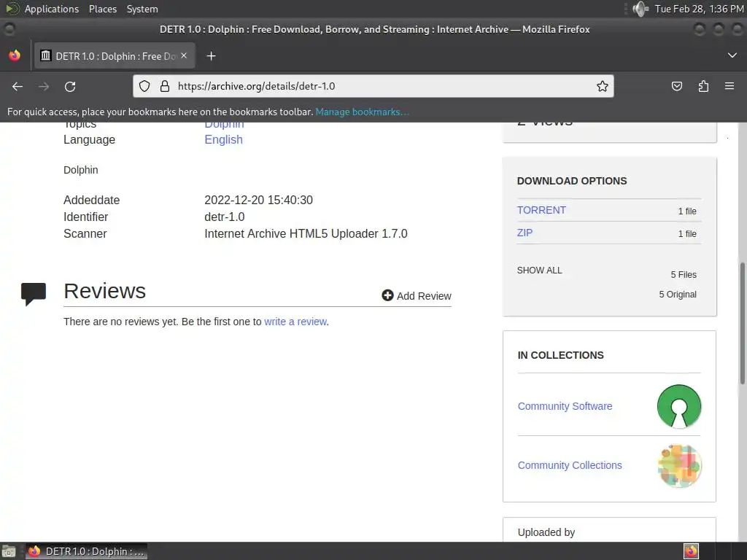Open the System menu
Viewport: 747px width, 560px height.
(142, 9)
